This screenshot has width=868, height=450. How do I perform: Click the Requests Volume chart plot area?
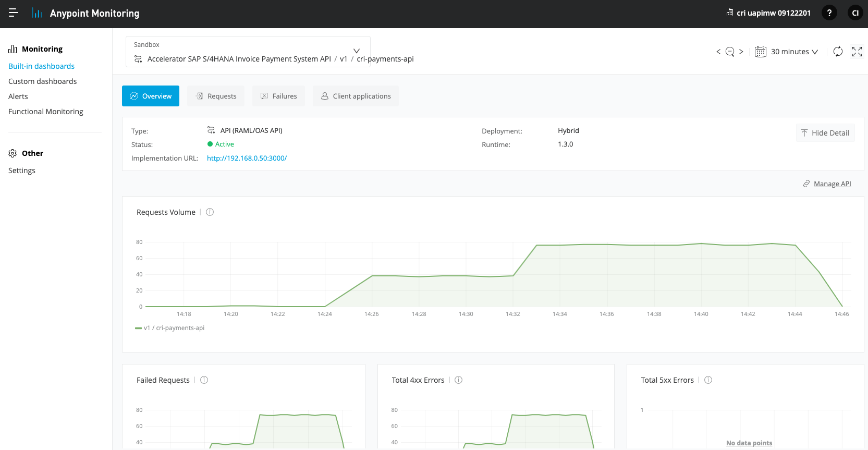498,274
